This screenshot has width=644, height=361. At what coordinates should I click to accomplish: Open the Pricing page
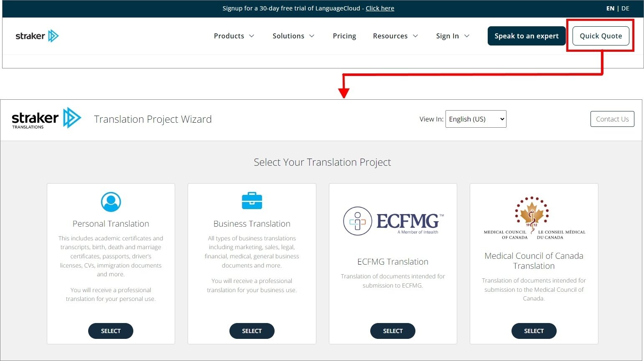[x=344, y=36]
